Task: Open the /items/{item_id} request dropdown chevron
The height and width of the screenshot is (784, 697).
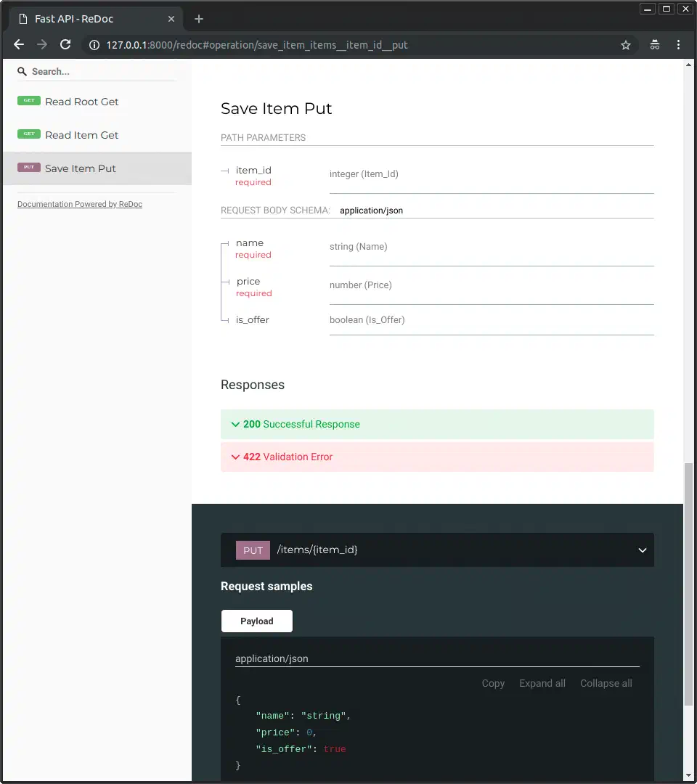Action: [642, 550]
